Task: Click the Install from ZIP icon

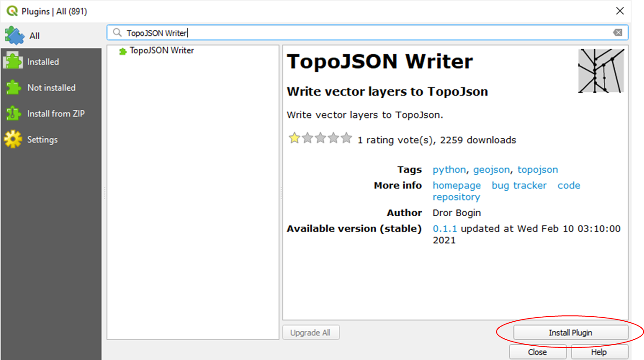Action: [13, 113]
